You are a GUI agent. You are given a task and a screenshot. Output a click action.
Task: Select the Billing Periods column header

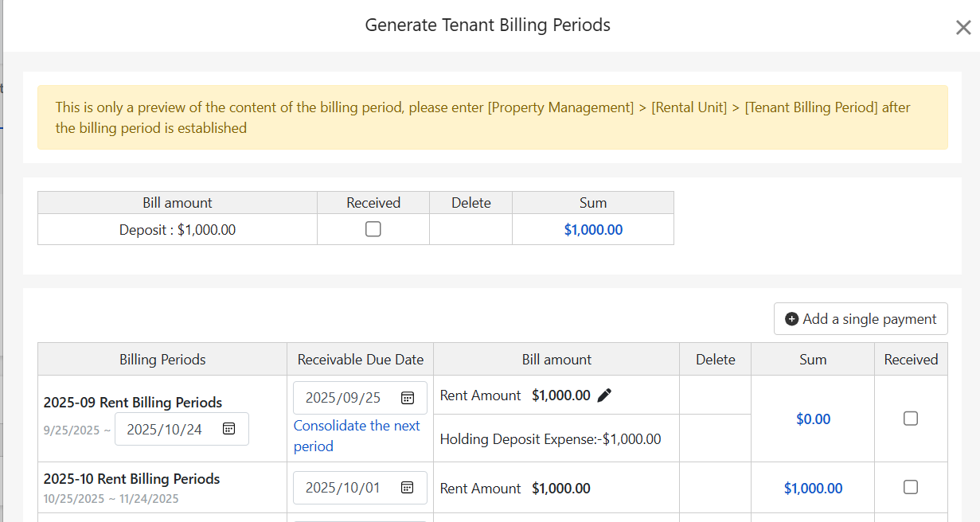pyautogui.click(x=162, y=360)
